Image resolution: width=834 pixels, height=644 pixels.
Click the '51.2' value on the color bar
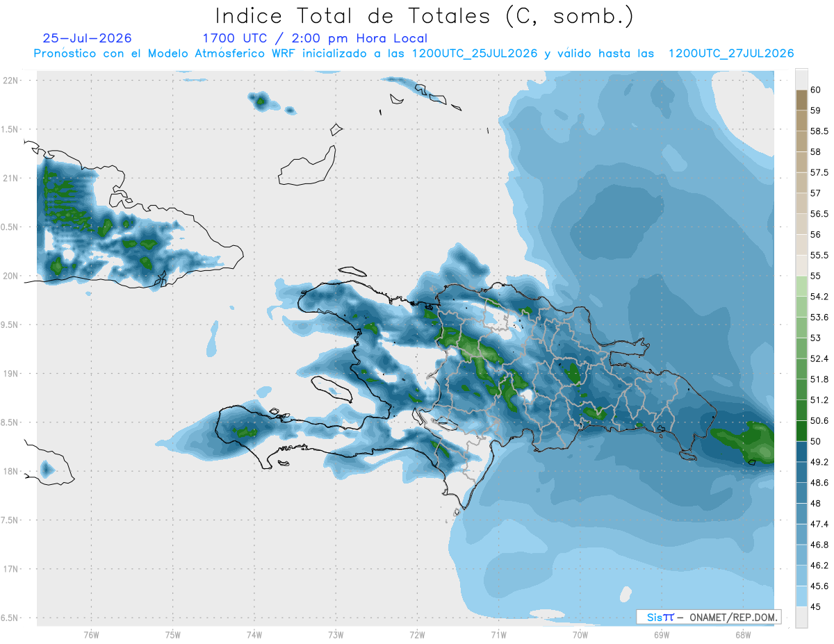click(821, 401)
